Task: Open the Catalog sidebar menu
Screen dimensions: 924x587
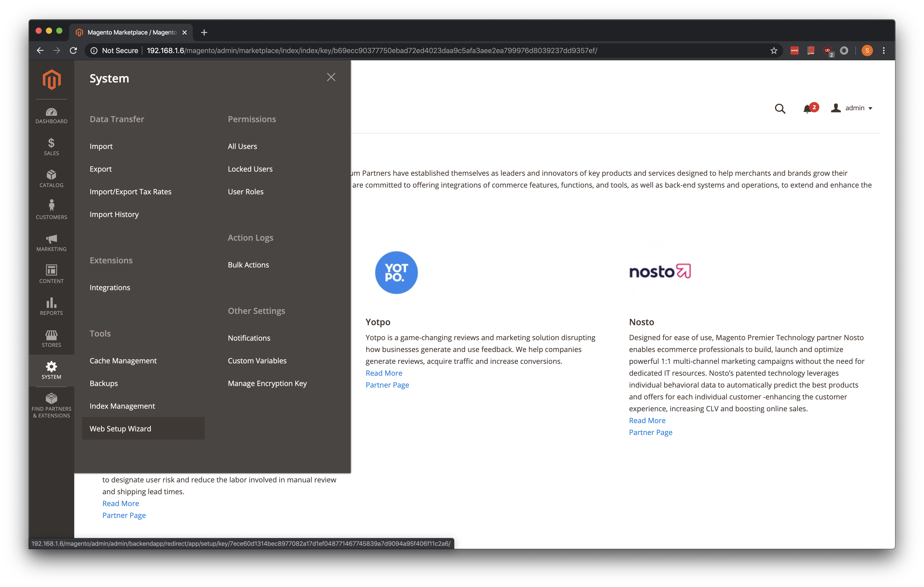Action: (51, 179)
